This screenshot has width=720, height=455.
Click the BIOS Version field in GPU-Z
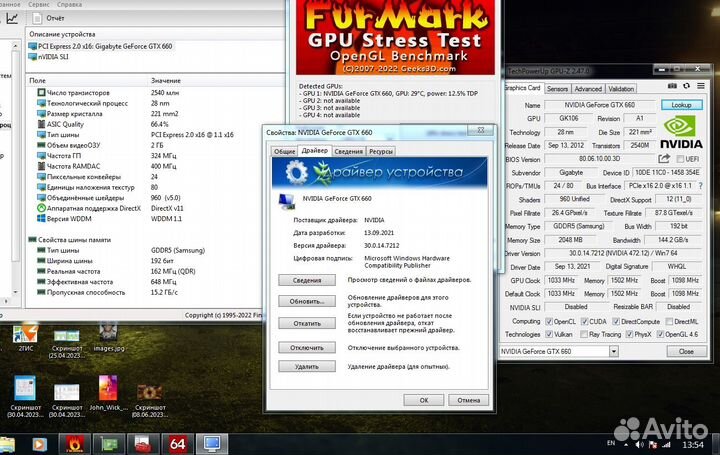pyautogui.click(x=599, y=159)
